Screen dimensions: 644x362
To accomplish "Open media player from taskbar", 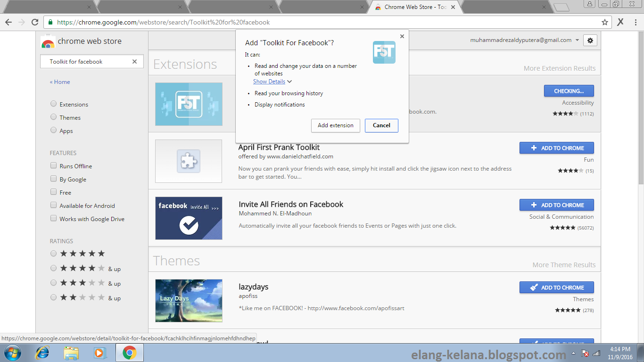I will pos(100,353).
